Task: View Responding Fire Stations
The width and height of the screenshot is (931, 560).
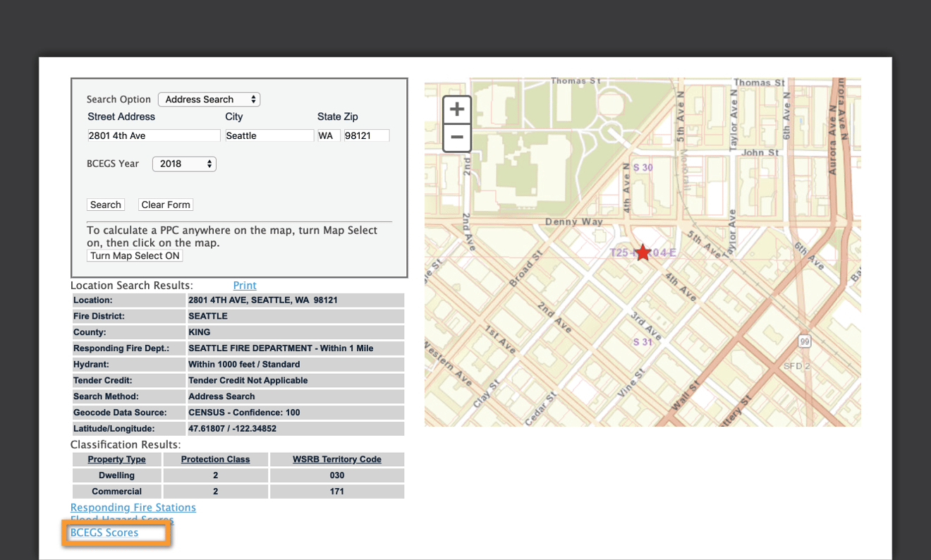Action: 133,507
